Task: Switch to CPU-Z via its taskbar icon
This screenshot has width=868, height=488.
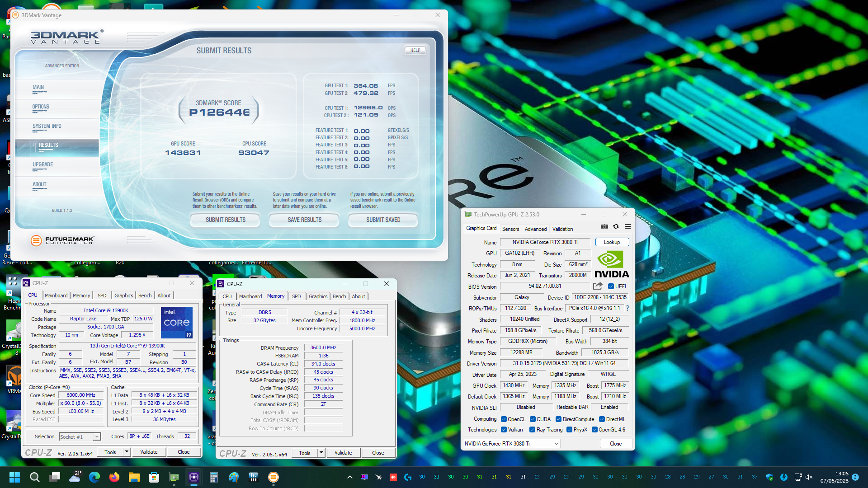Action: pyautogui.click(x=194, y=477)
